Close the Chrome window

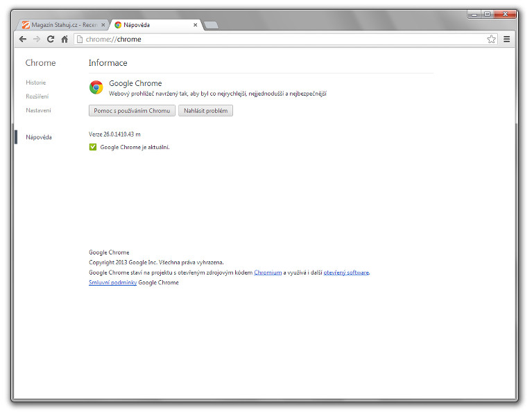(505, 15)
